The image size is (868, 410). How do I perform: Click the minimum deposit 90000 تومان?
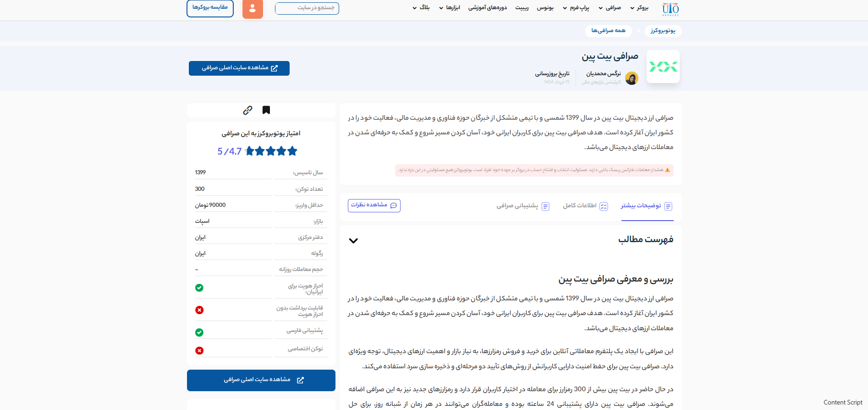(x=210, y=205)
